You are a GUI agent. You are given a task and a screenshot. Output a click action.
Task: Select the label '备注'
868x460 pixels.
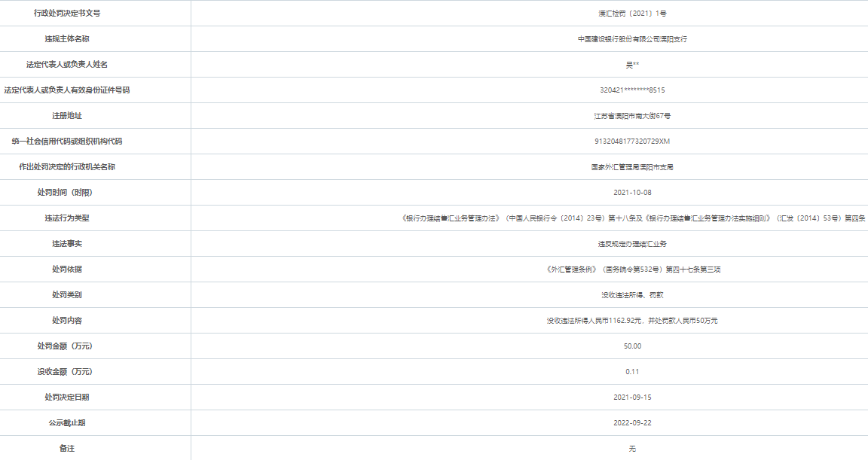tap(67, 449)
